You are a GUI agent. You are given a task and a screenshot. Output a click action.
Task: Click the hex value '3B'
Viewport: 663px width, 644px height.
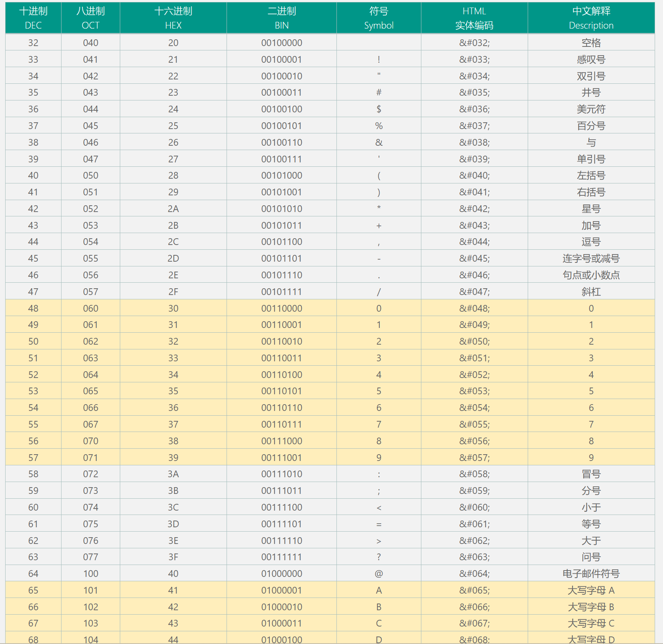pyautogui.click(x=173, y=490)
